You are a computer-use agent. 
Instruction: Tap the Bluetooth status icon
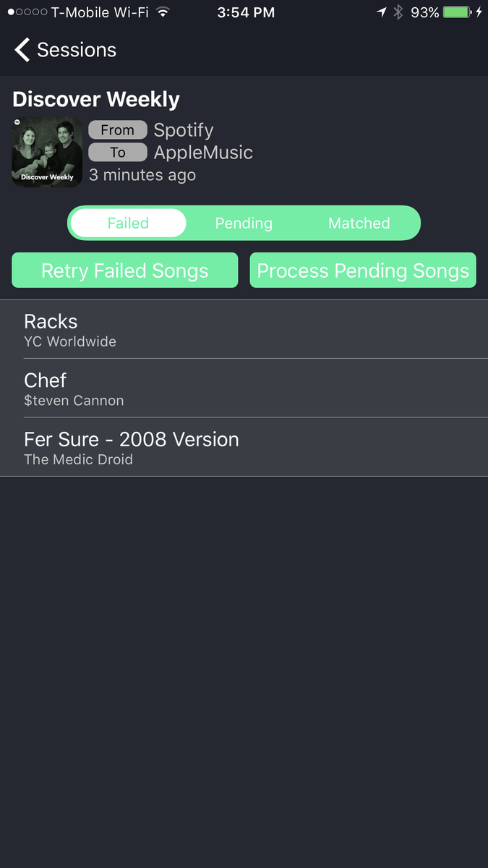coord(398,12)
